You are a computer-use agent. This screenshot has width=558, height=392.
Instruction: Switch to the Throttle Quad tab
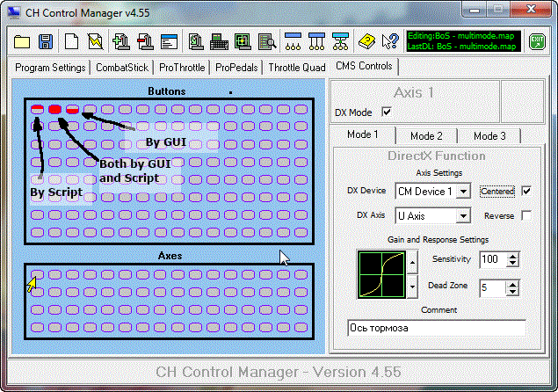[297, 68]
